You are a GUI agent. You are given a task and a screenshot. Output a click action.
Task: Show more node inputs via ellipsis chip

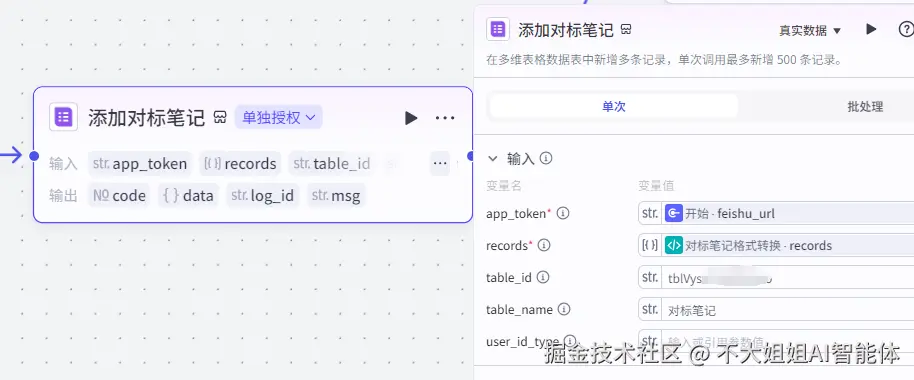[440, 164]
